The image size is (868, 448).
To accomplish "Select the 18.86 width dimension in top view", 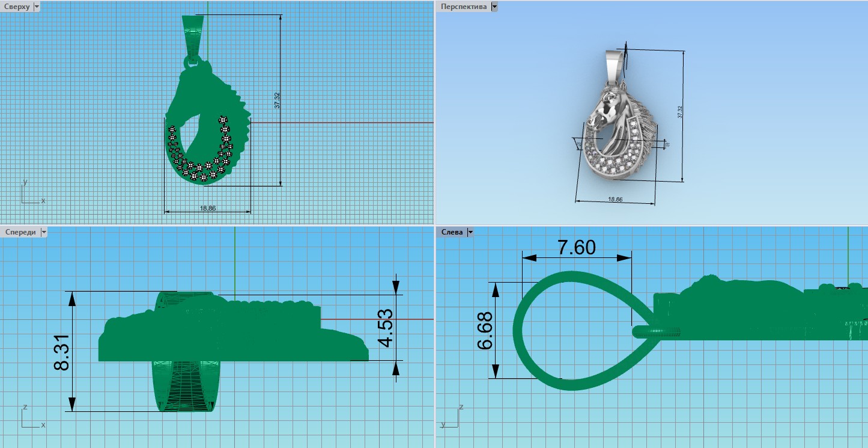I will [207, 208].
